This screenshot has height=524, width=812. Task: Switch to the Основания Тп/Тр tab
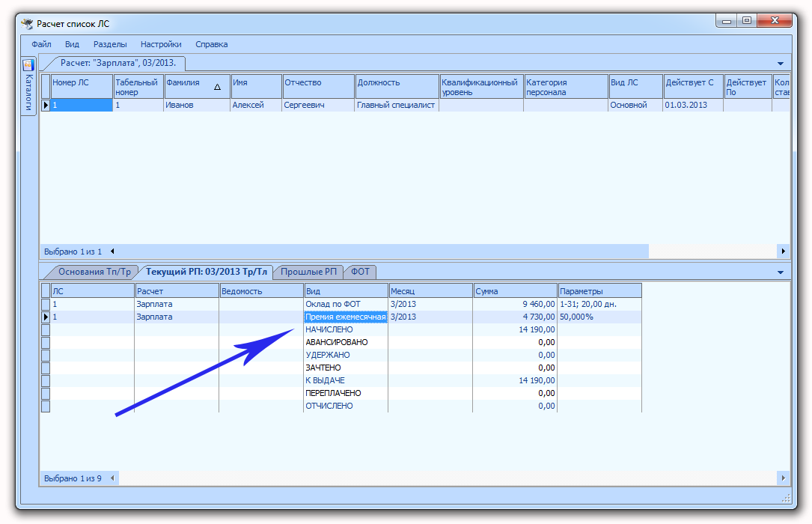94,272
